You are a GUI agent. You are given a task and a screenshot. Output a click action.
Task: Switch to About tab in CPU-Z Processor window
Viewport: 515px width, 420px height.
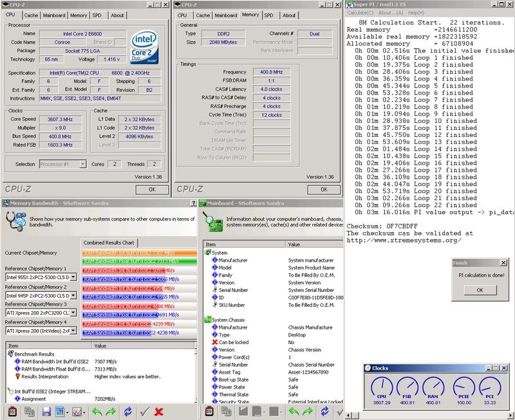[117, 15]
